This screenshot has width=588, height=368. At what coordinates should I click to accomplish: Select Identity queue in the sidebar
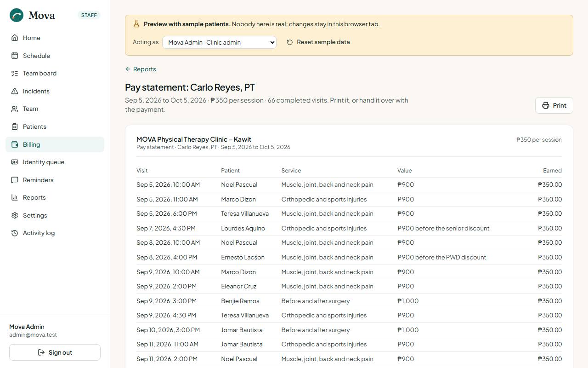pos(55,162)
